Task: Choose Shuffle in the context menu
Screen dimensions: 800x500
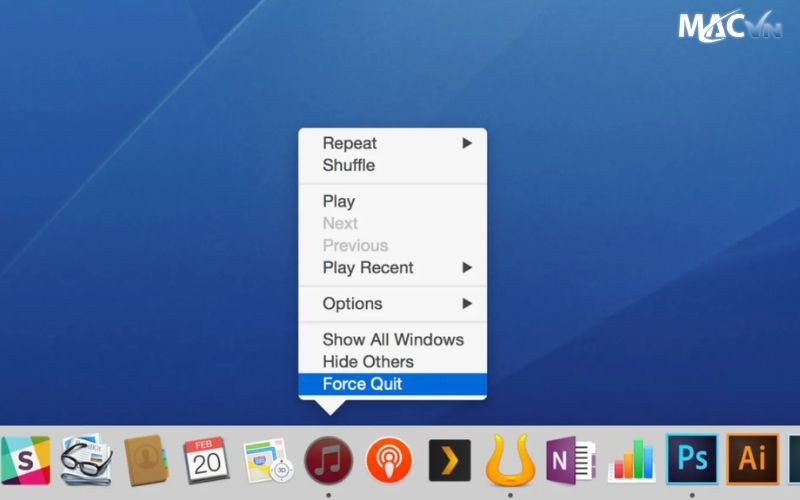Action: point(392,165)
